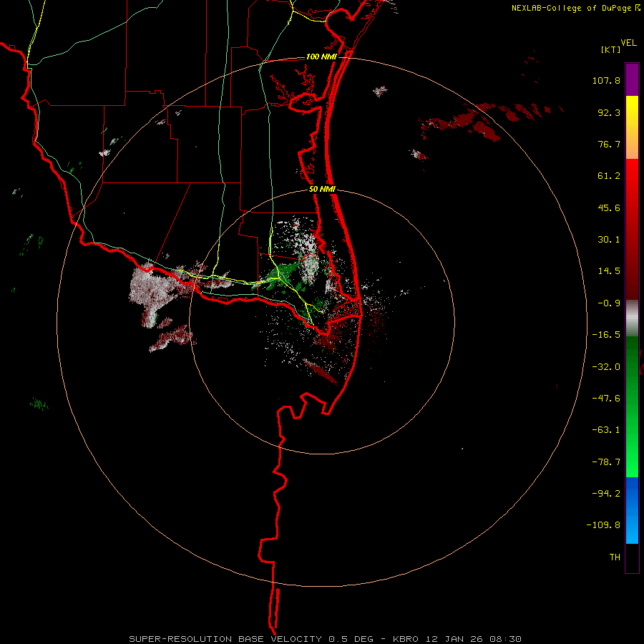Select the -47.6 velocity scale value
This screenshot has width=644, height=644.
[x=606, y=399]
